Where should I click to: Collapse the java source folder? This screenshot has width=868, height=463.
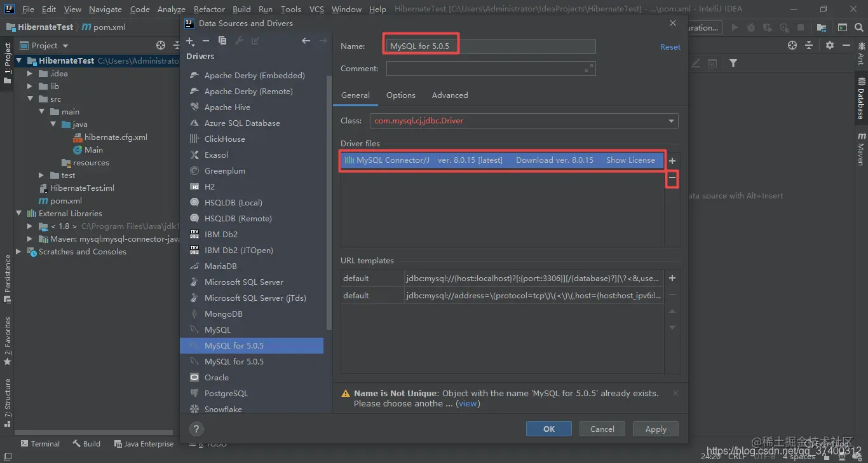53,125
